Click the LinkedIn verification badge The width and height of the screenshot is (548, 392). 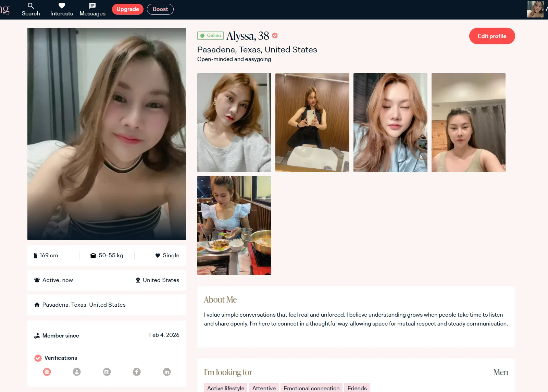pos(167,372)
